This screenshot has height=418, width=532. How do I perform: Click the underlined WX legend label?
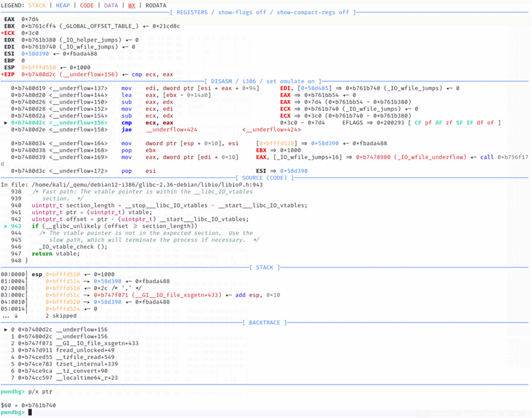click(x=132, y=6)
